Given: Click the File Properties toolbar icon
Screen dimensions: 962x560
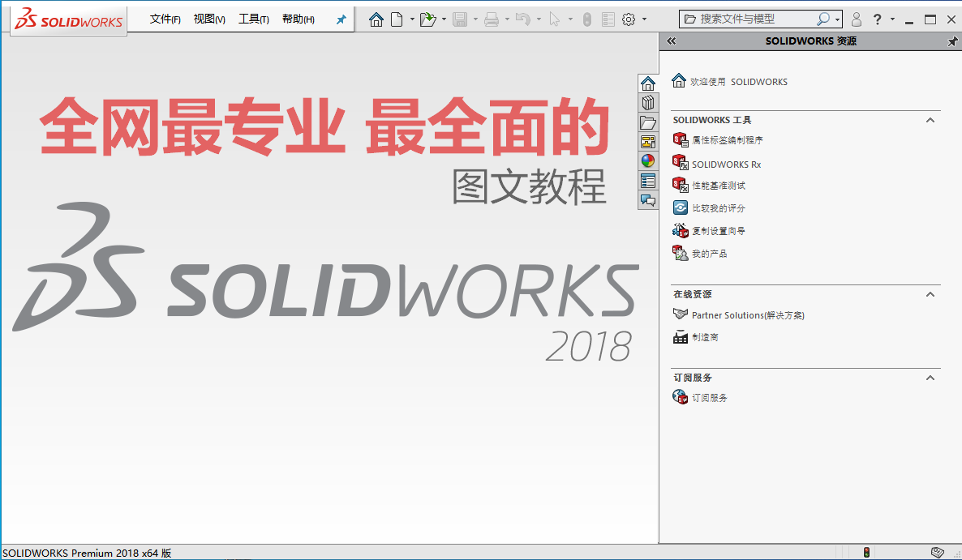Looking at the screenshot, I should pos(608,19).
